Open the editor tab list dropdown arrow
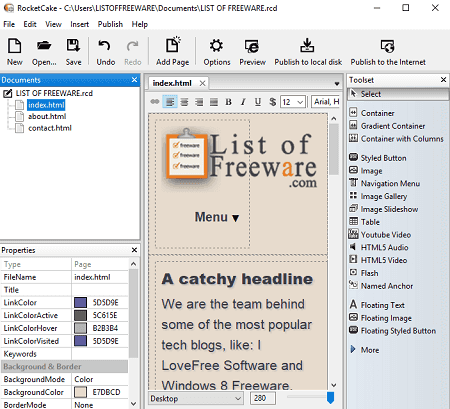This screenshot has width=450, height=409. (337, 84)
